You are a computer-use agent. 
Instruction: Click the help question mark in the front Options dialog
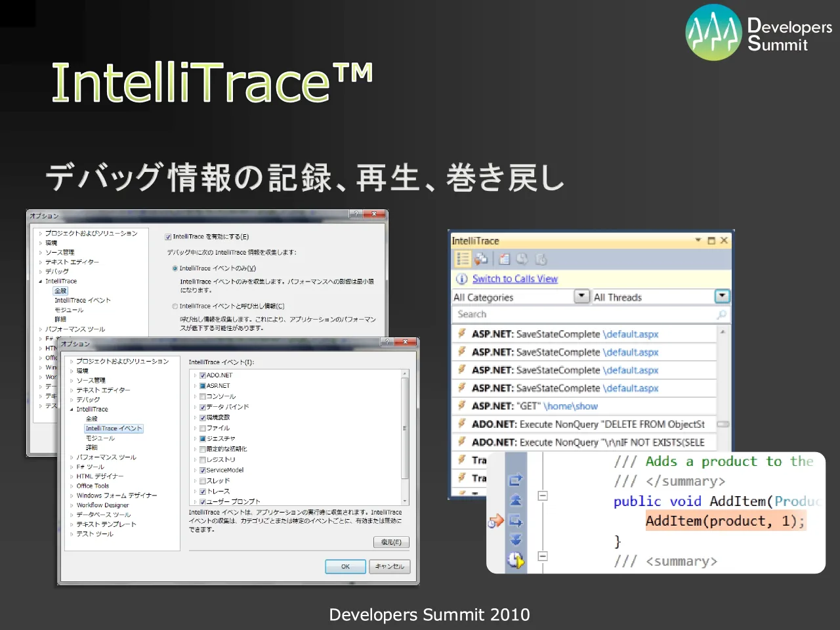[387, 342]
